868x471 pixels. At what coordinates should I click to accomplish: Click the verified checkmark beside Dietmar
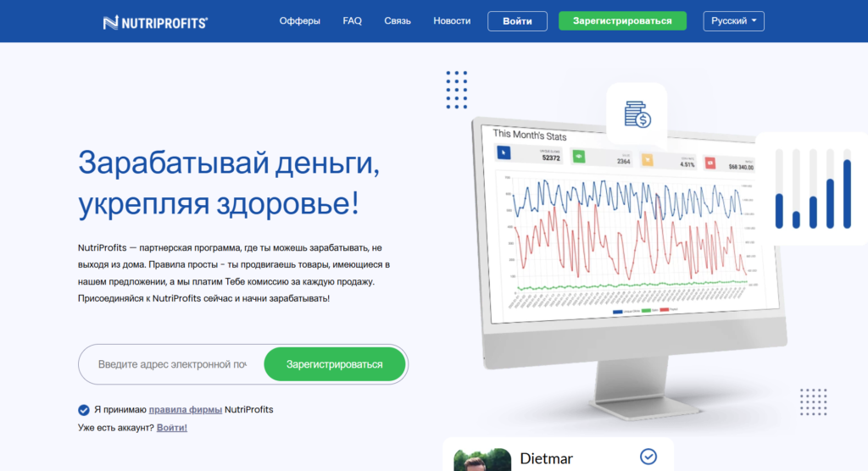648,457
